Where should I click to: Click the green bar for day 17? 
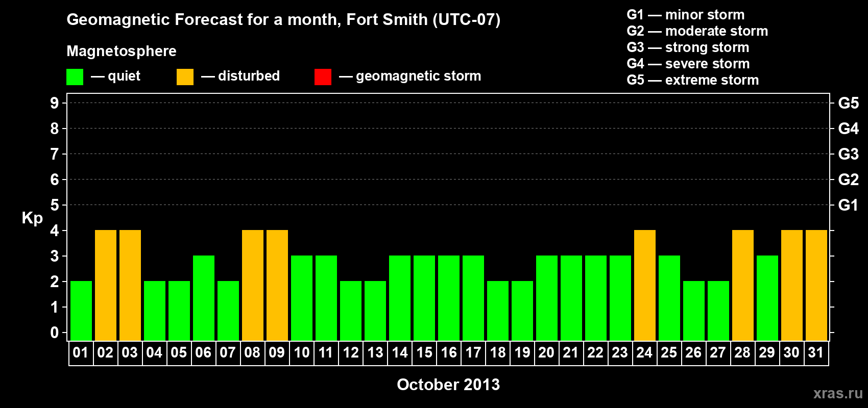click(473, 298)
